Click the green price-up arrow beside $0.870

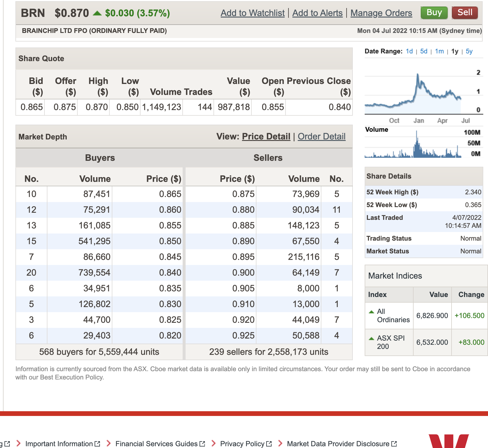[97, 13]
